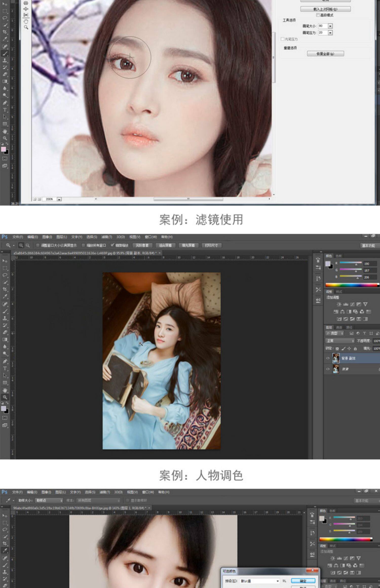The image size is (380, 588).
Task: Open the 画笔大小 dropdown arrow in Liquify
Action: coord(330,26)
